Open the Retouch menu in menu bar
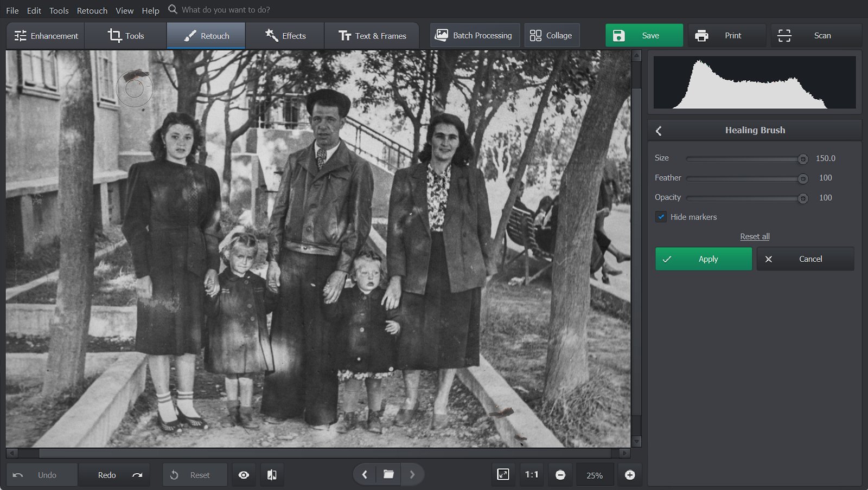This screenshot has width=868, height=490. click(x=92, y=10)
